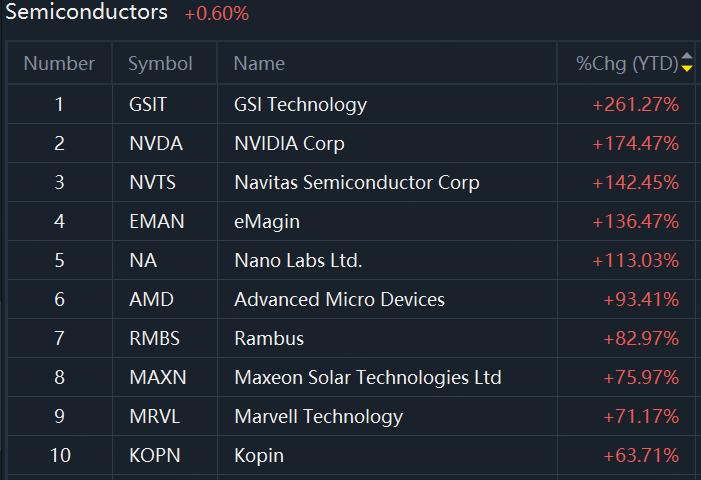Click the Symbol column header
The image size is (701, 480).
coord(160,64)
